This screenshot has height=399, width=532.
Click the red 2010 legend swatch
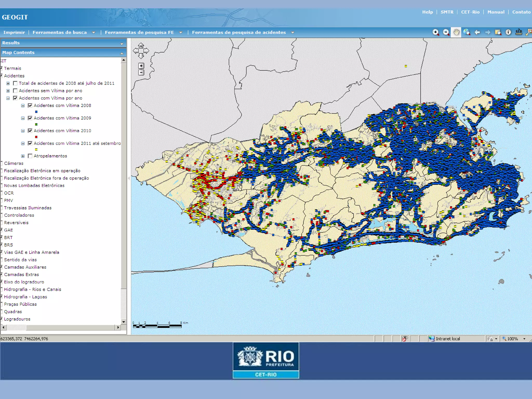click(x=36, y=137)
